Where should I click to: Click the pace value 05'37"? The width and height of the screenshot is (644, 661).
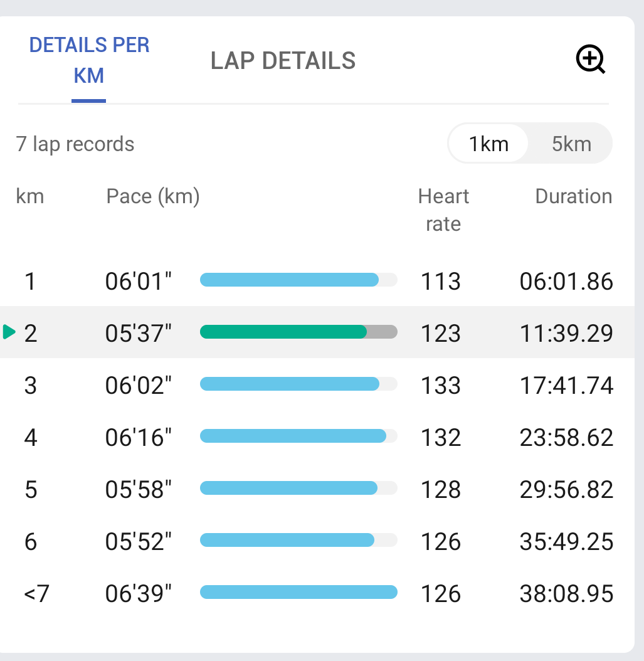(138, 333)
